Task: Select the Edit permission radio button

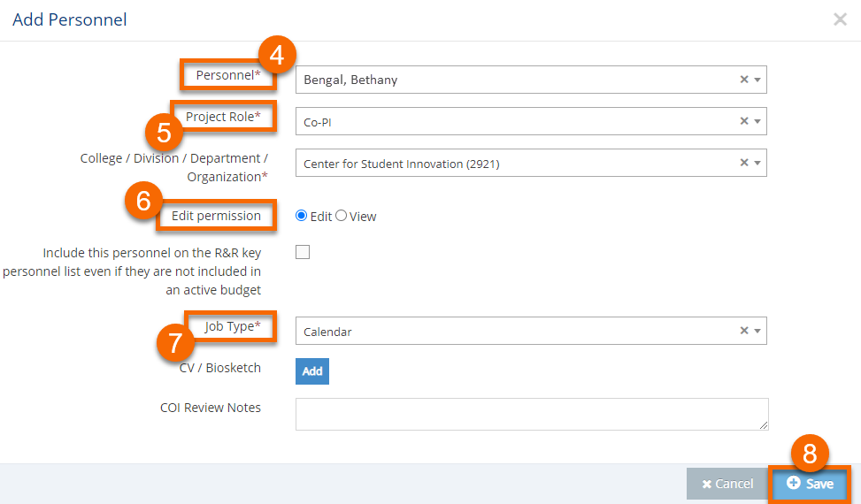Action: (x=302, y=216)
